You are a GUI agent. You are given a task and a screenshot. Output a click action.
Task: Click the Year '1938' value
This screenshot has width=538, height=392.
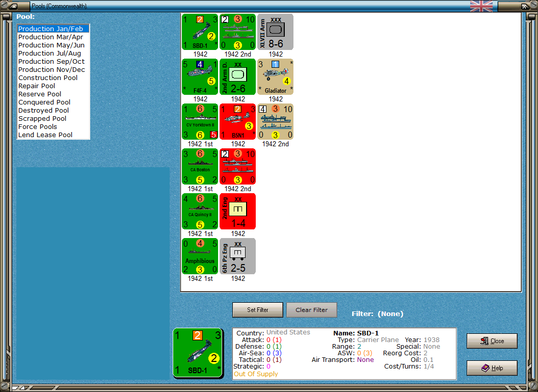click(x=432, y=340)
